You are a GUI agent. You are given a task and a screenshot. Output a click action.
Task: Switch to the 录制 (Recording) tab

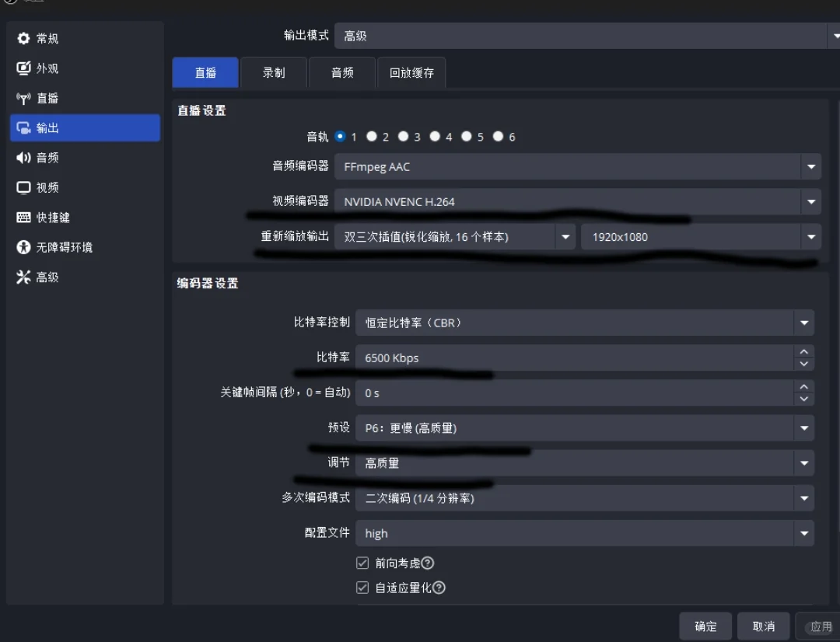274,72
